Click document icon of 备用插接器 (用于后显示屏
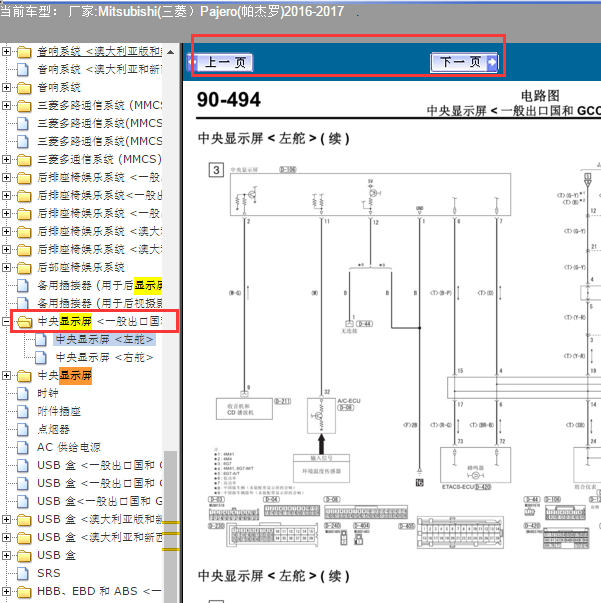Viewport: 601px width, 603px height. tap(23, 285)
